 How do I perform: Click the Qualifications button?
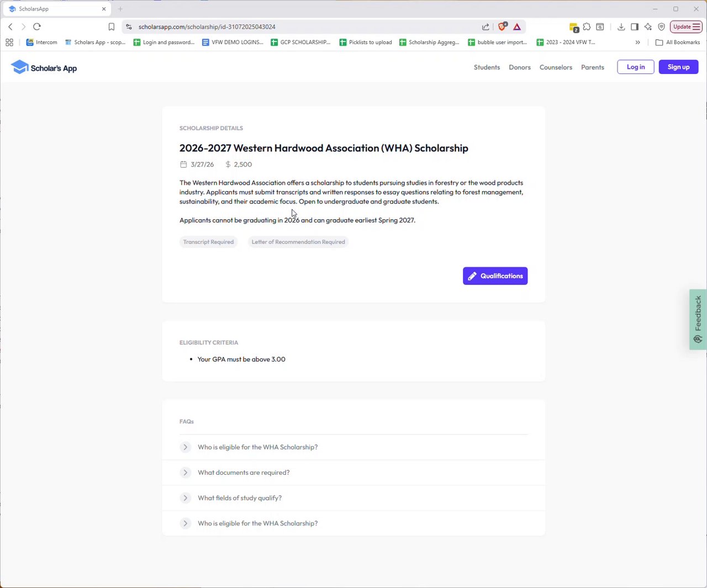click(x=495, y=276)
